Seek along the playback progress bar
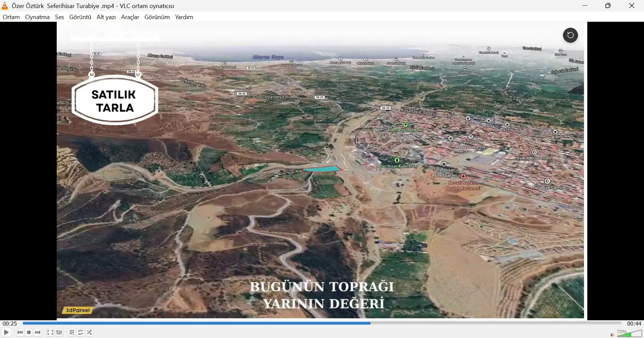 pyautogui.click(x=322, y=323)
